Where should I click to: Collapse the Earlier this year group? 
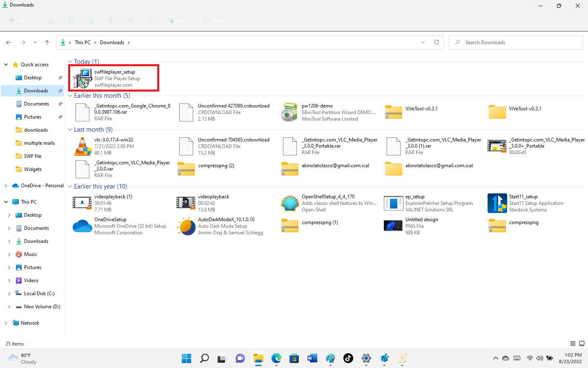pos(70,186)
